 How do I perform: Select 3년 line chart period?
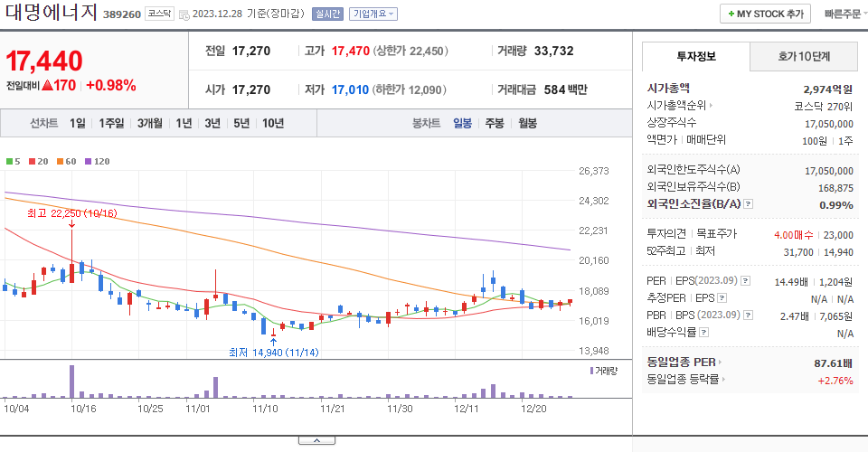(x=212, y=123)
